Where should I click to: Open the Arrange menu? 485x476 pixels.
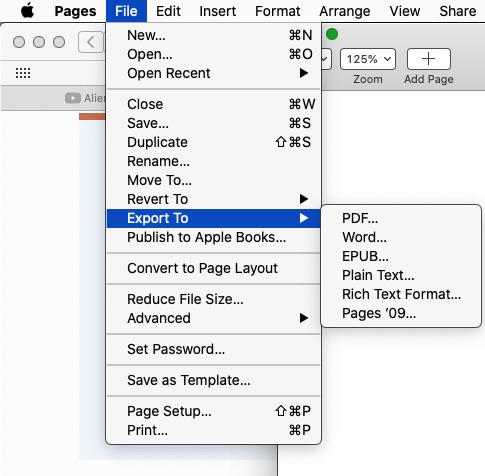click(345, 11)
